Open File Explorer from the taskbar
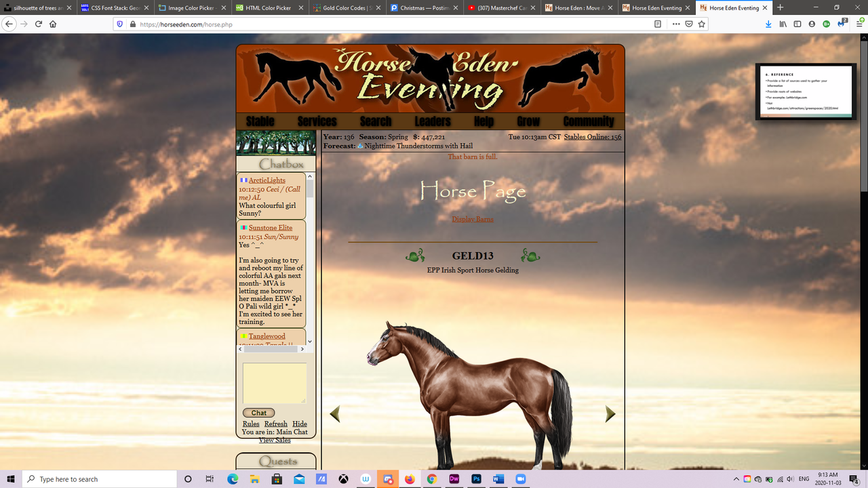This screenshot has height=488, width=868. click(254, 479)
